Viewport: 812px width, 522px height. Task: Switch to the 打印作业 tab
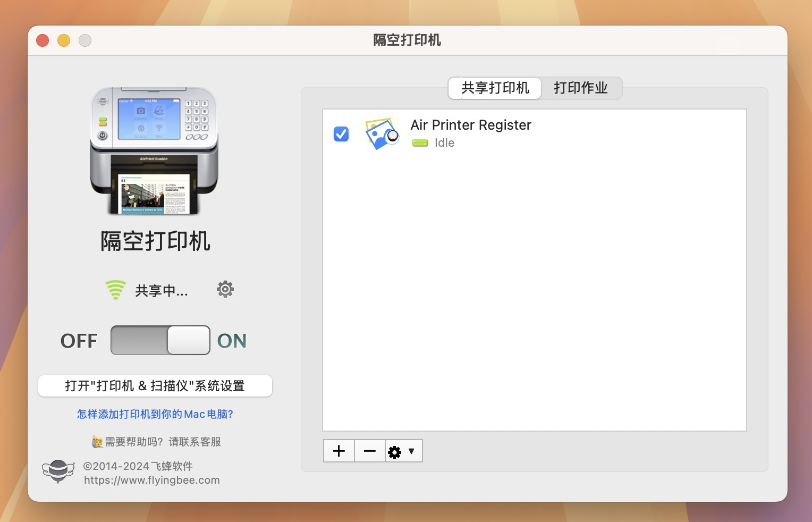pos(581,88)
